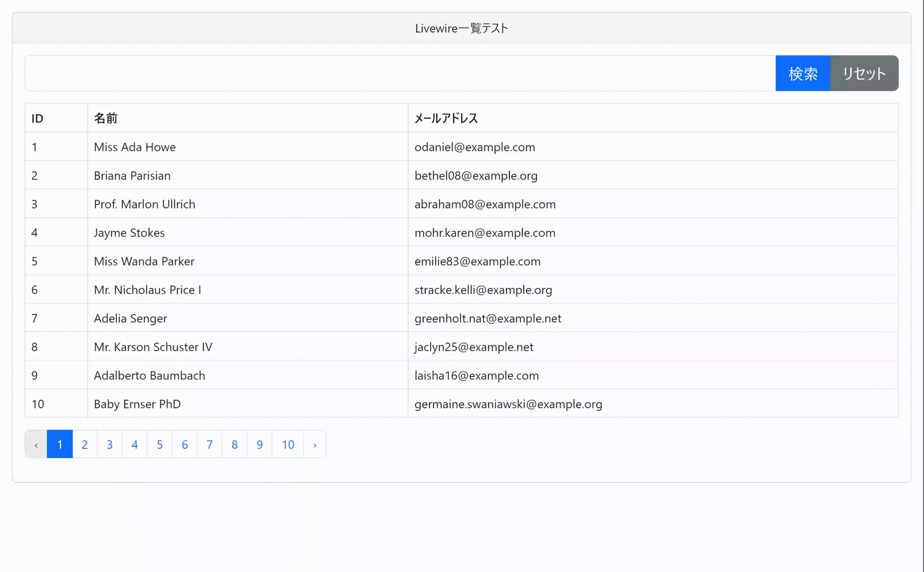The width and height of the screenshot is (924, 572).
Task: Go to pagination page 6
Action: pos(185,444)
